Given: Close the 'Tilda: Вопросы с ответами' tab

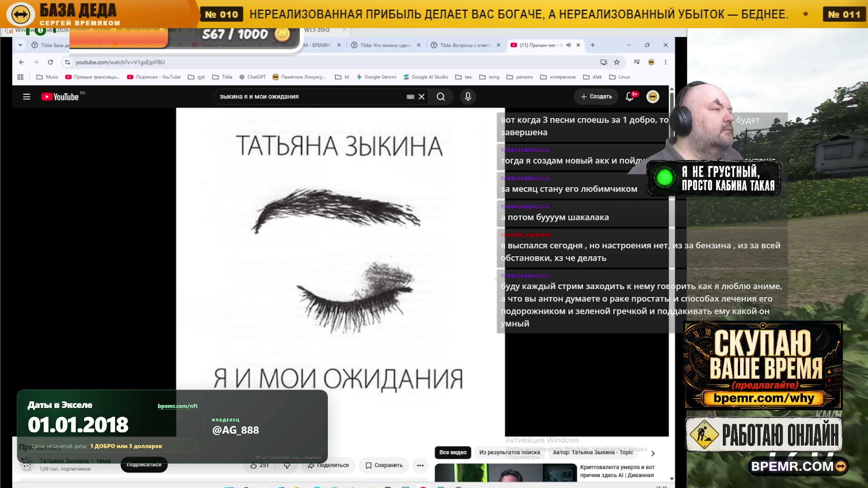Looking at the screenshot, I should pos(499,45).
